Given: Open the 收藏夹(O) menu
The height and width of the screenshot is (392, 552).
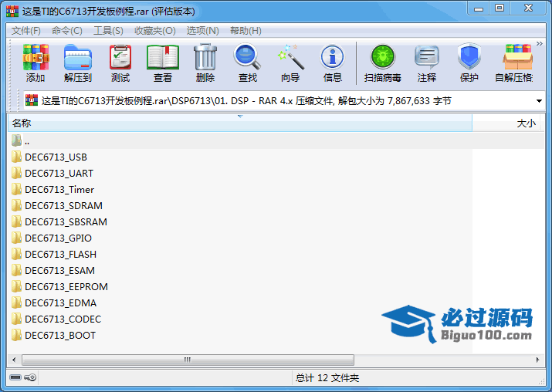Looking at the screenshot, I should pos(155,31).
